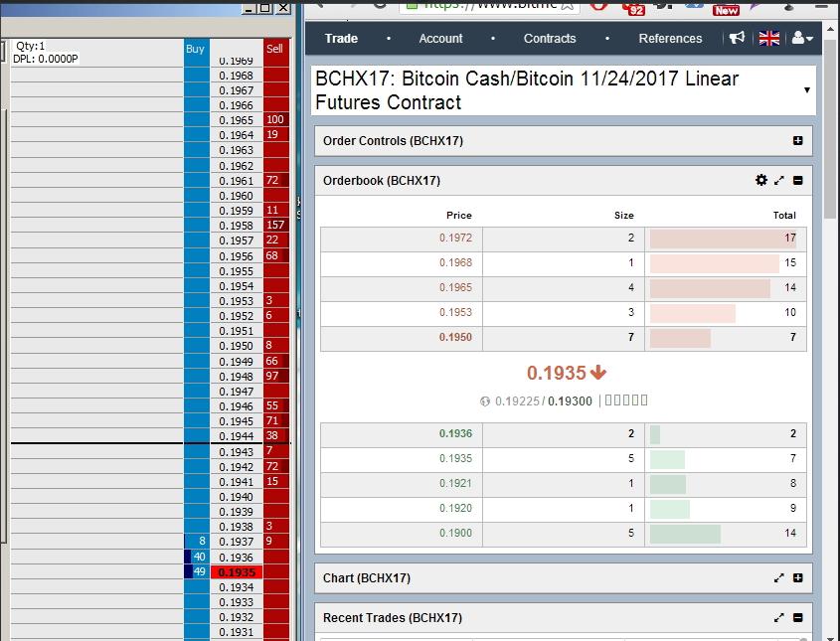Expand Orderbook panel to fullscreen
Viewport: 840px width, 641px height.
coord(779,181)
